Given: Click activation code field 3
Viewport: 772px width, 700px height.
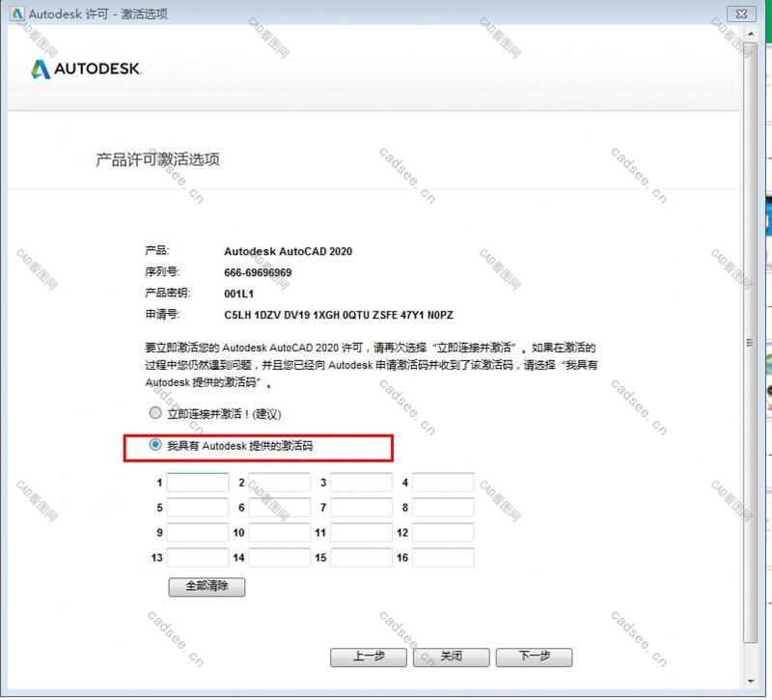Looking at the screenshot, I should point(361,482).
